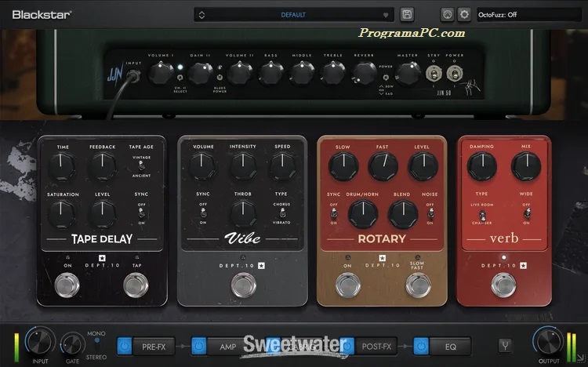Click the amp MIDDLE knob
This screenshot has width=588, height=367.
coord(302,73)
